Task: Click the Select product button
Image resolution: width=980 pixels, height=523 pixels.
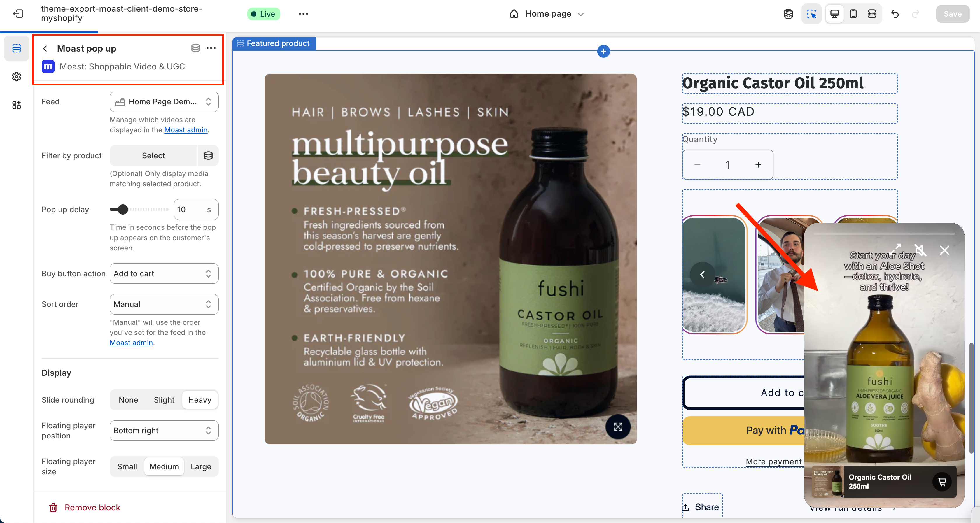Action: (153, 155)
